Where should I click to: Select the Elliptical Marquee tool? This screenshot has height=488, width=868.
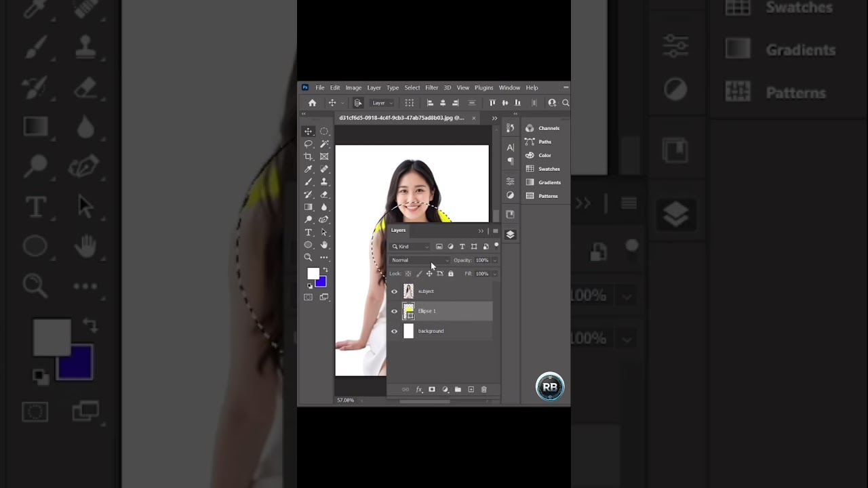(324, 131)
